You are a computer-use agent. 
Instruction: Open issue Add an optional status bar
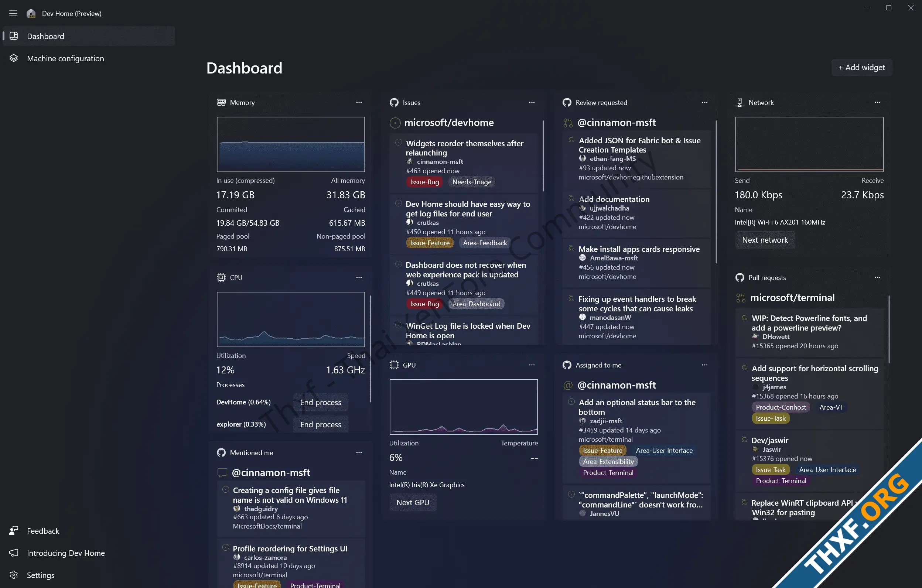636,438
